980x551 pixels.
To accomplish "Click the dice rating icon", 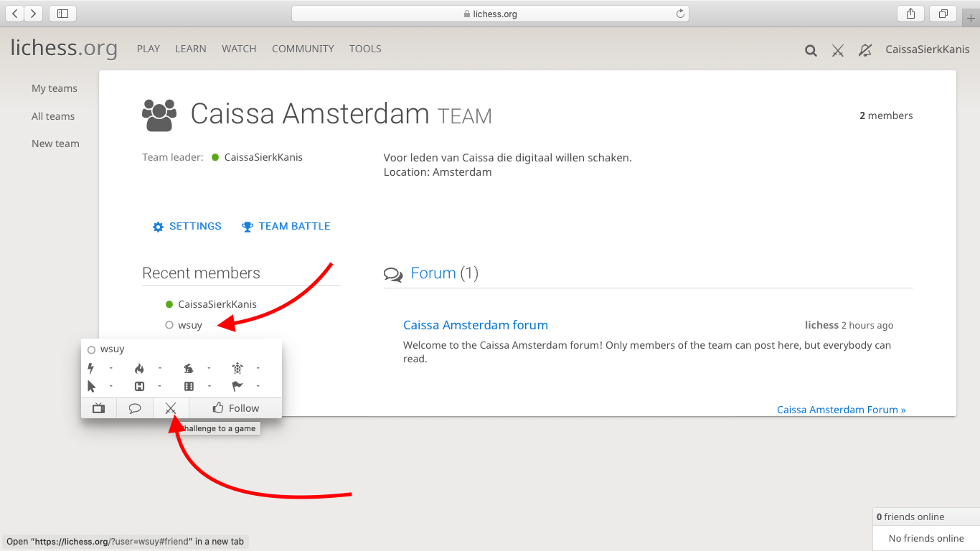I will (x=189, y=386).
